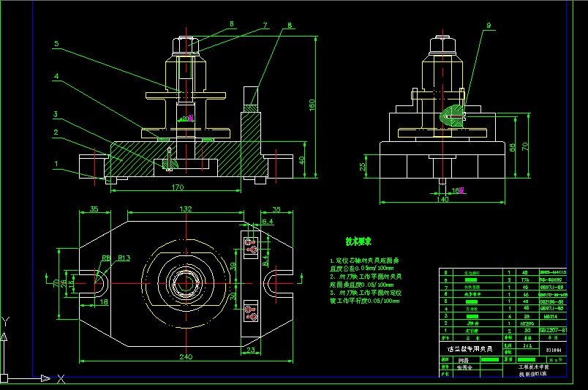This screenshot has height=390, width=588.
Task: Select the UCS X axis label
Action: pos(61,378)
